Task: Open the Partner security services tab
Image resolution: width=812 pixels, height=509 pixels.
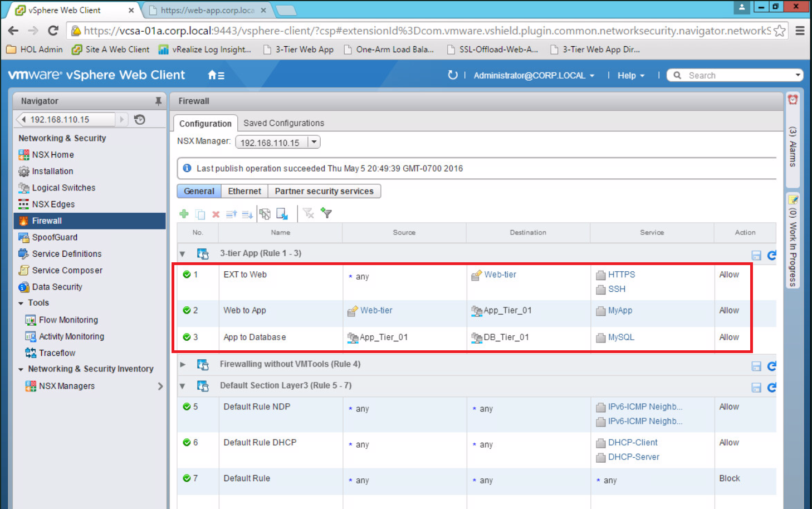Action: click(x=324, y=191)
